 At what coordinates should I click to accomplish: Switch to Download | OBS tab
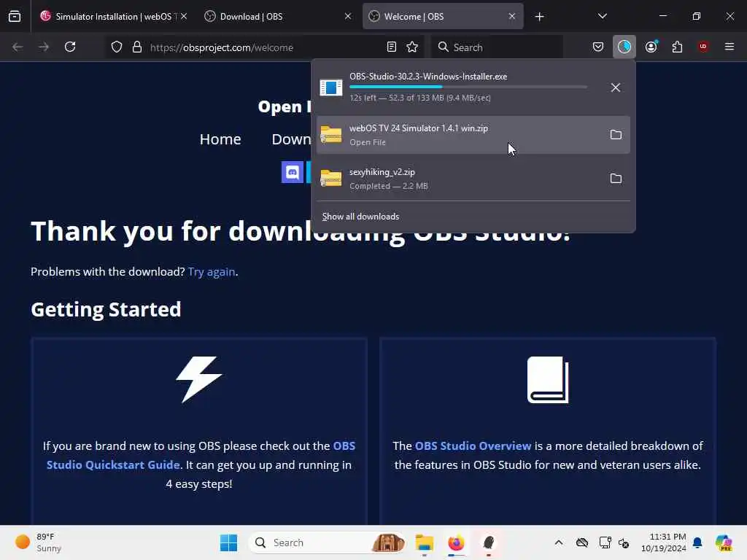(x=277, y=17)
